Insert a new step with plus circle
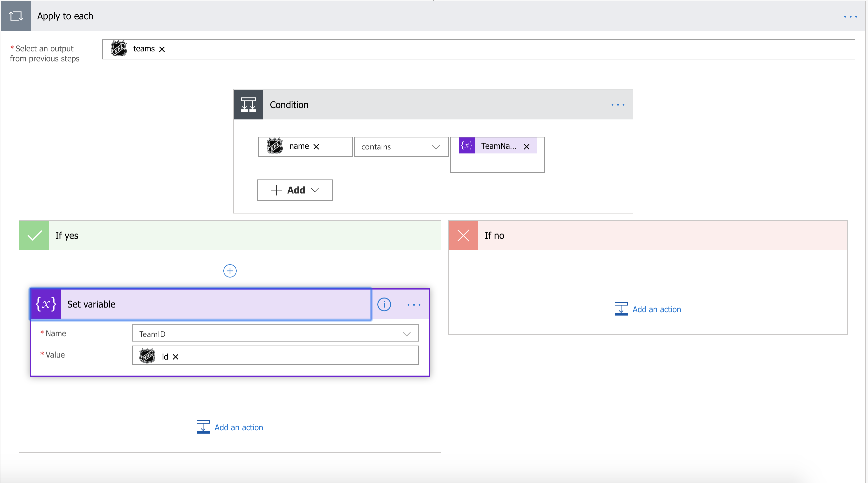The width and height of the screenshot is (868, 483). [x=230, y=271]
